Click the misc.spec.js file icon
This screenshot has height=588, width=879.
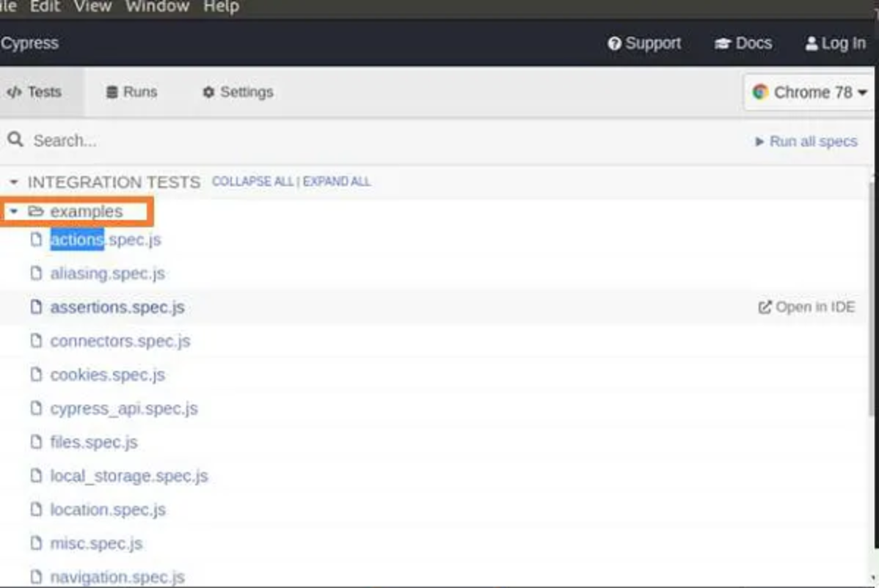coord(36,543)
